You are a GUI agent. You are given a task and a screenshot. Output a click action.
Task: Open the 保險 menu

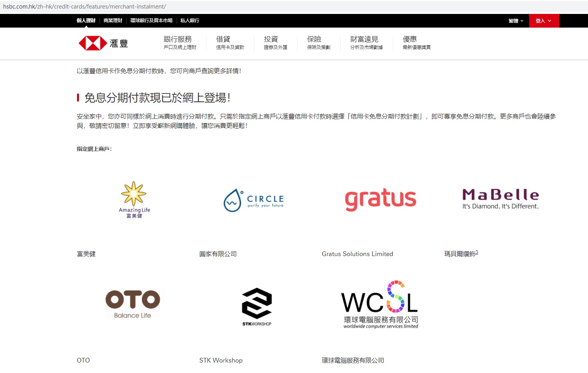318,43
